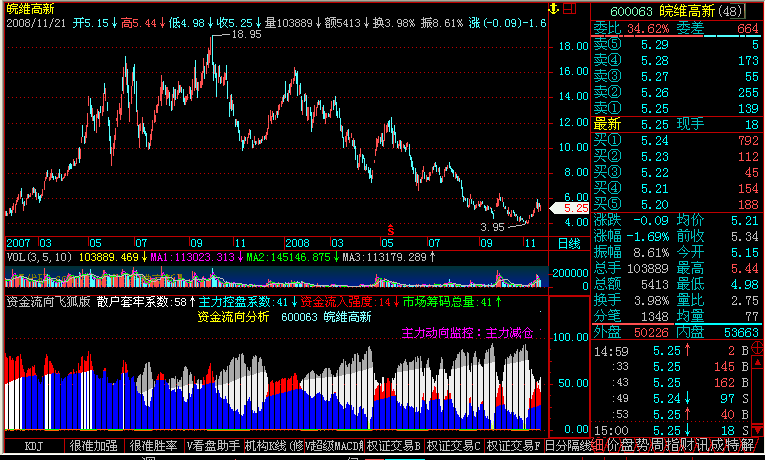Click the 资金流向分析 heading
Viewport: 765px width, 460px height.
click(233, 317)
